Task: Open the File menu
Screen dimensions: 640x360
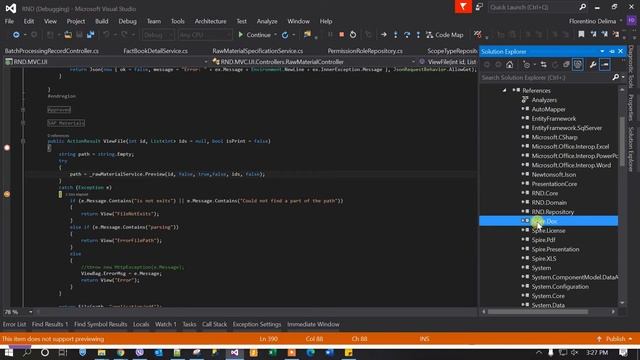Action: click(x=9, y=21)
